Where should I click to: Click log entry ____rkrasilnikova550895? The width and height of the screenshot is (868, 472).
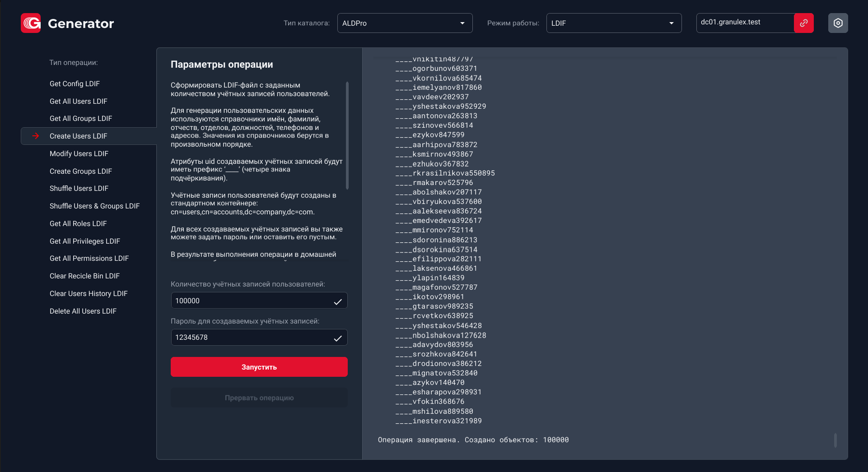click(445, 173)
